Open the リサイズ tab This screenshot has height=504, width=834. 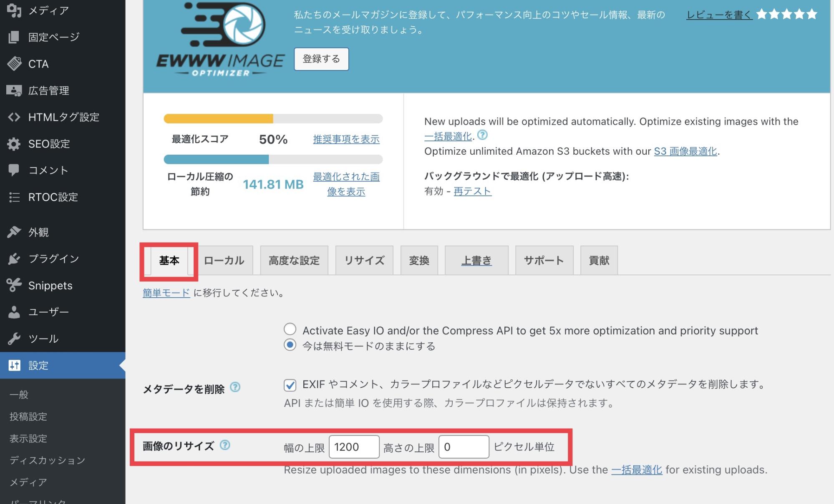coord(364,261)
